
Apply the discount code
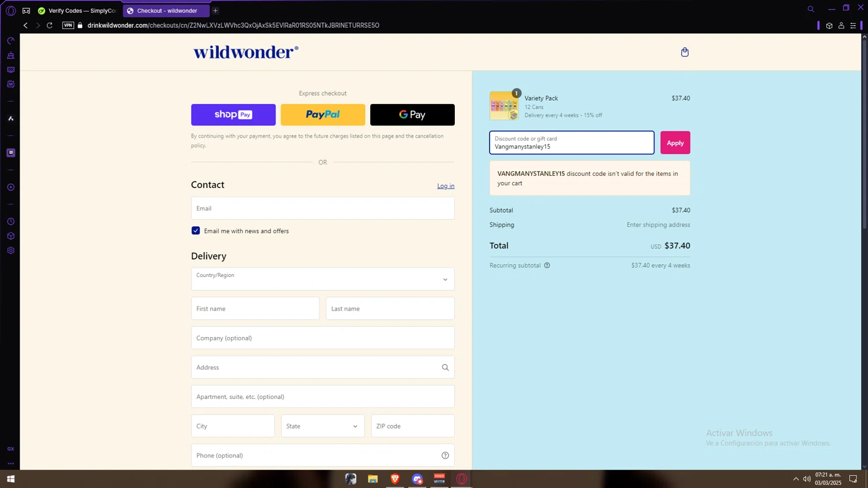675,143
